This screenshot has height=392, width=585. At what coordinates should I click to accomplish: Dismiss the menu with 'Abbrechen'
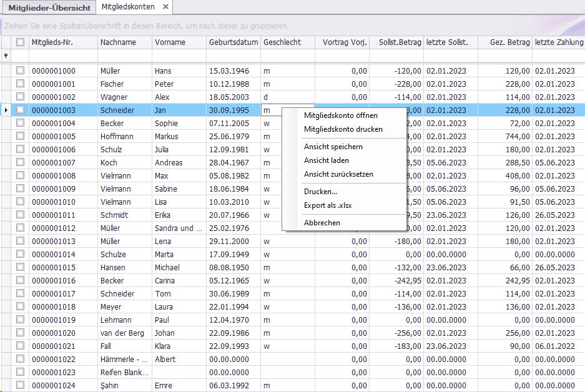pyautogui.click(x=322, y=223)
